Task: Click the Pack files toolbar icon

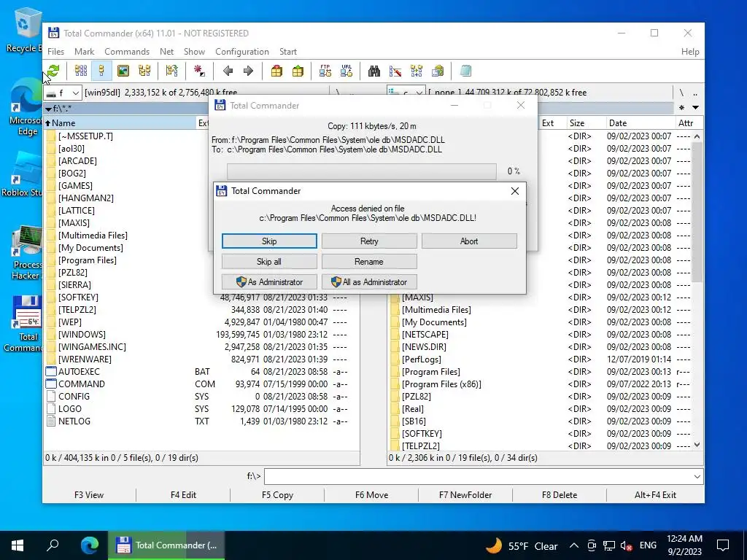Action: [x=276, y=71]
